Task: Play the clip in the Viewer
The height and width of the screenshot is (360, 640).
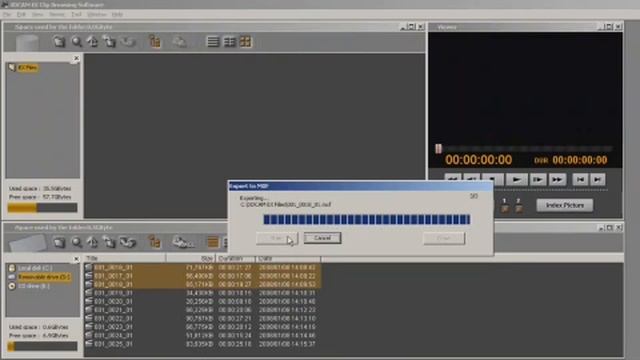Action: 516,180
